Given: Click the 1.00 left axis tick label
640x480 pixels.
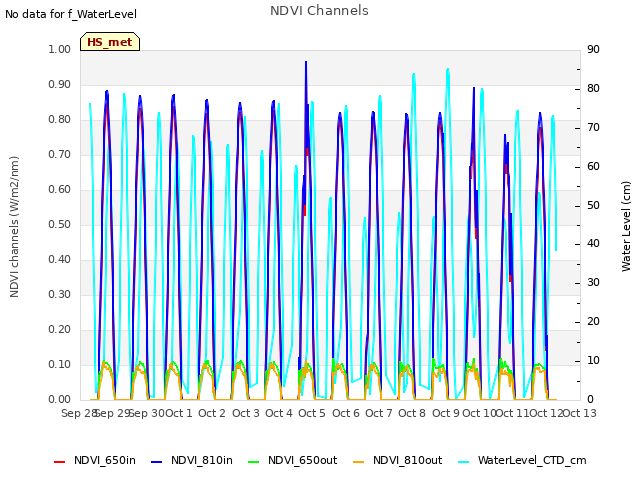Looking at the screenshot, I should [x=60, y=49].
